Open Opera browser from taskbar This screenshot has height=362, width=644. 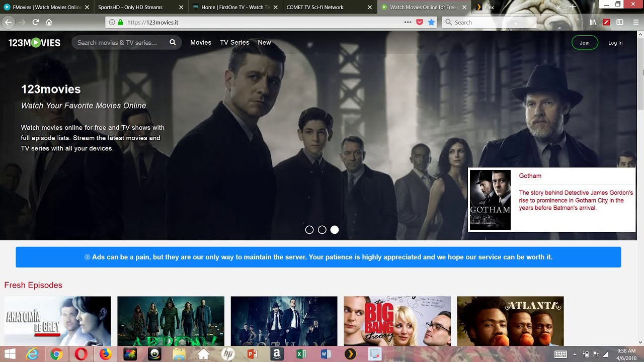point(80,354)
